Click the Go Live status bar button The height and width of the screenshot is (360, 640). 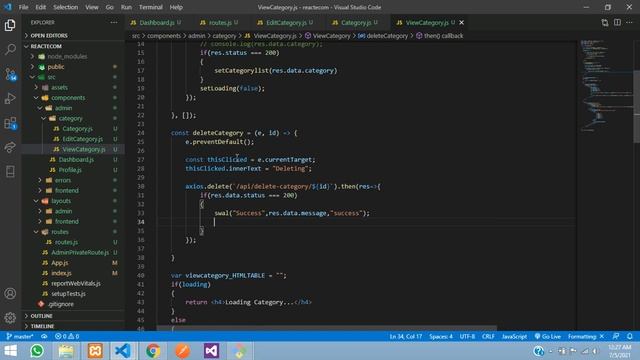(547, 336)
